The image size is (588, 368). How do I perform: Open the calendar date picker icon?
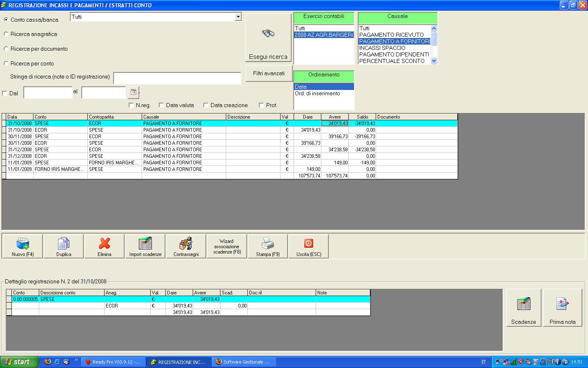coord(133,92)
